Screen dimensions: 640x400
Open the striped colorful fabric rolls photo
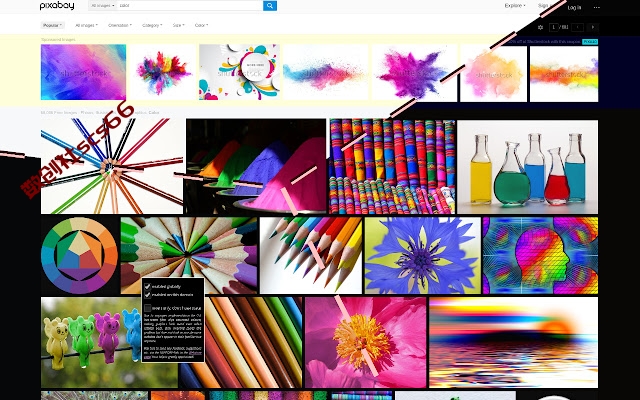pos(392,167)
